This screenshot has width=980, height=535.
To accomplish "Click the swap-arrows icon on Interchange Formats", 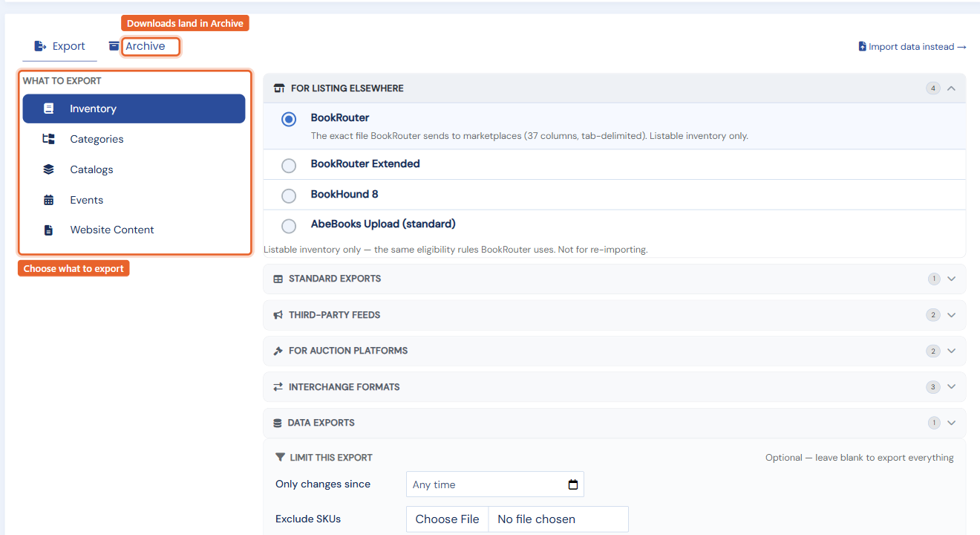I will pos(278,387).
